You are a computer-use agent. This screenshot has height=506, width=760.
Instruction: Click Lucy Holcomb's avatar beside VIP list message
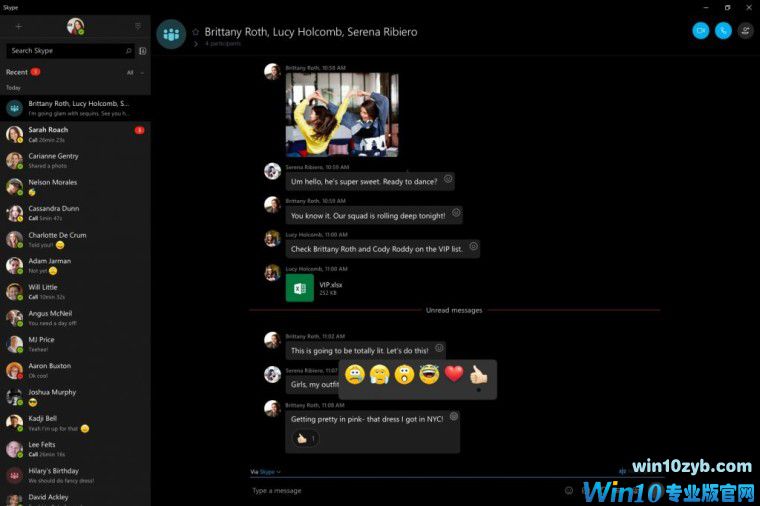(272, 238)
